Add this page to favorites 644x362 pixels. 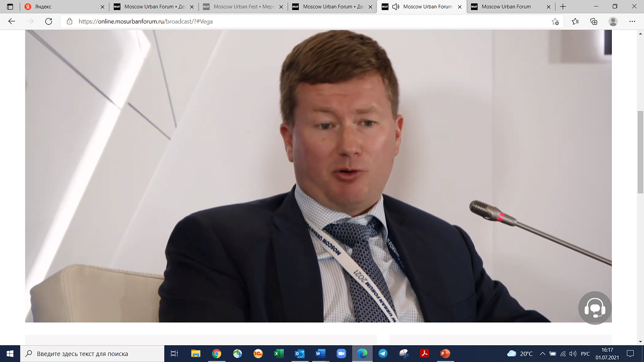click(555, 21)
